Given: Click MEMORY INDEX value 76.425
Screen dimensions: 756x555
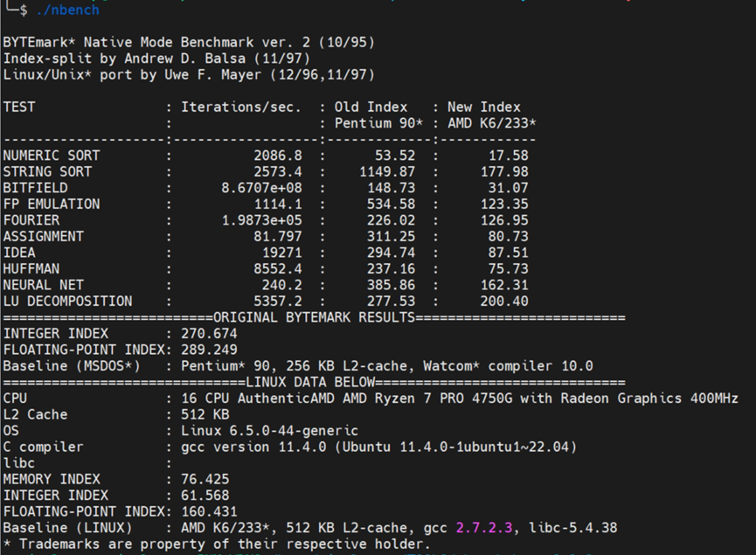Looking at the screenshot, I should point(205,479).
